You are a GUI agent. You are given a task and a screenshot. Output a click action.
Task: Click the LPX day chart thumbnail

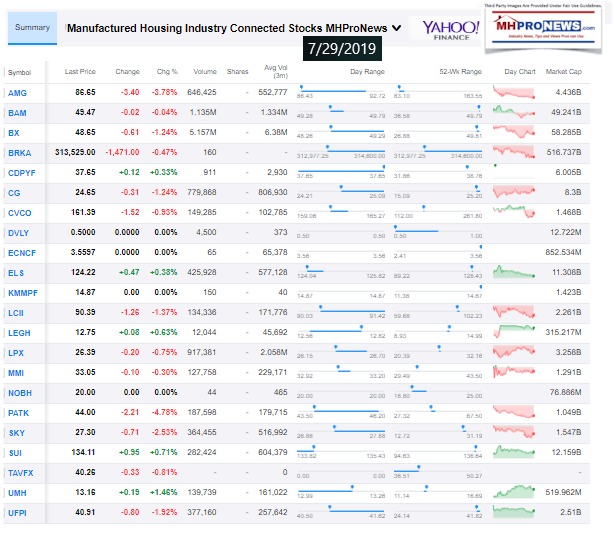514,352
